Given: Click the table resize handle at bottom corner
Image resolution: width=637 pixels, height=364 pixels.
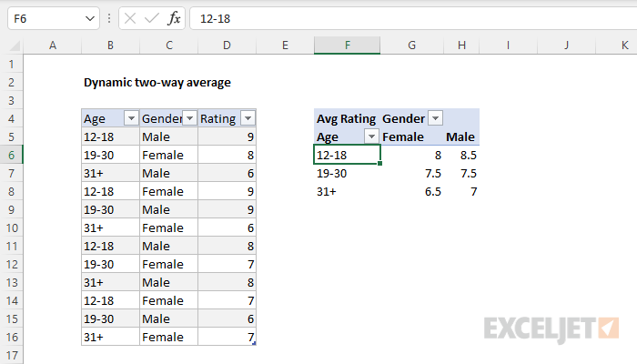Looking at the screenshot, I should 255,344.
